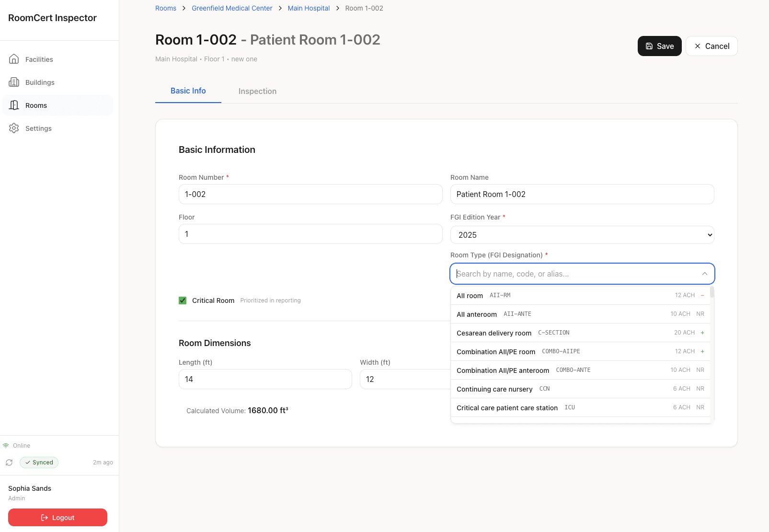Select the Buildings icon in the sidebar
Viewport: 769px width, 532px height.
(x=14, y=82)
